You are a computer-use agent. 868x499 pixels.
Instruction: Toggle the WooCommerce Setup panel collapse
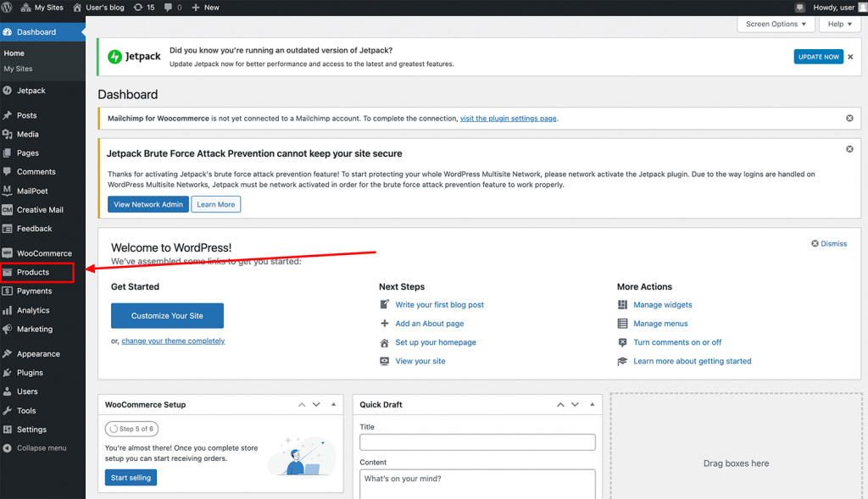pyautogui.click(x=333, y=404)
